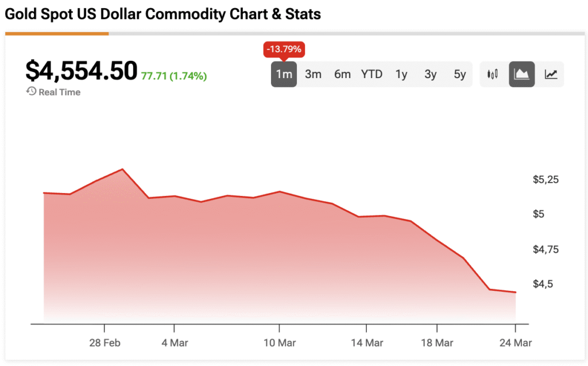This screenshot has width=588, height=366.
Task: Click the red -13.79% change badge
Action: point(284,49)
